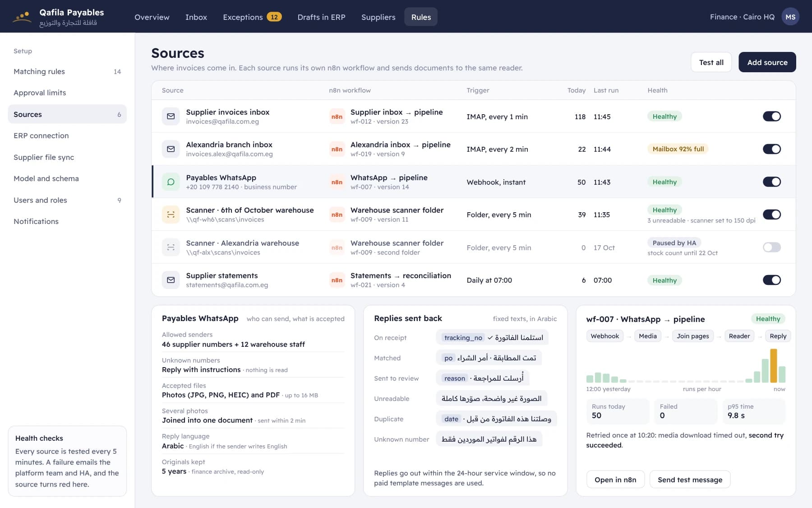Click the Qafila Payables logo icon
Image resolution: width=812 pixels, height=508 pixels.
click(22, 17)
